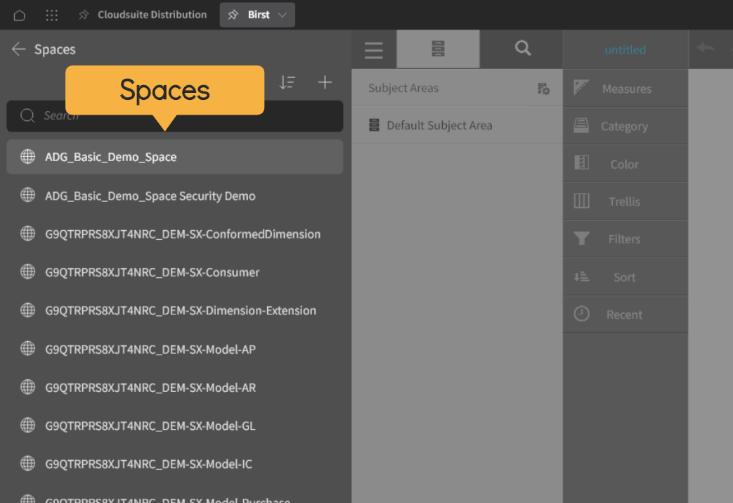Open the Measures panel

click(625, 88)
